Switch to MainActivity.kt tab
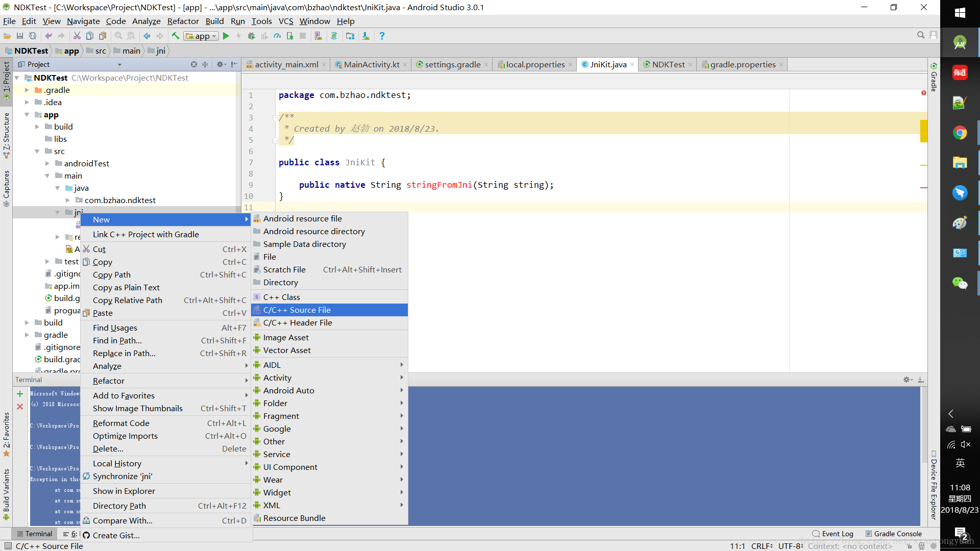Viewport: 980px width, 551px height. click(x=372, y=64)
